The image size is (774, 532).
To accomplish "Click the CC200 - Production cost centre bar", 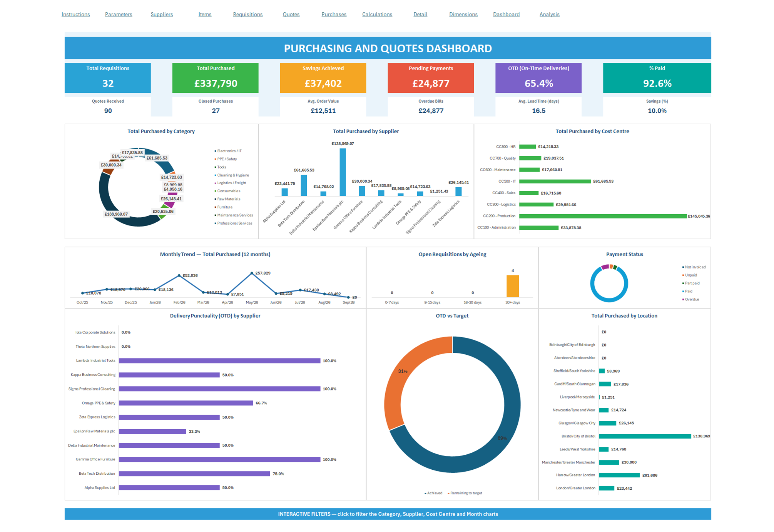I will (603, 216).
